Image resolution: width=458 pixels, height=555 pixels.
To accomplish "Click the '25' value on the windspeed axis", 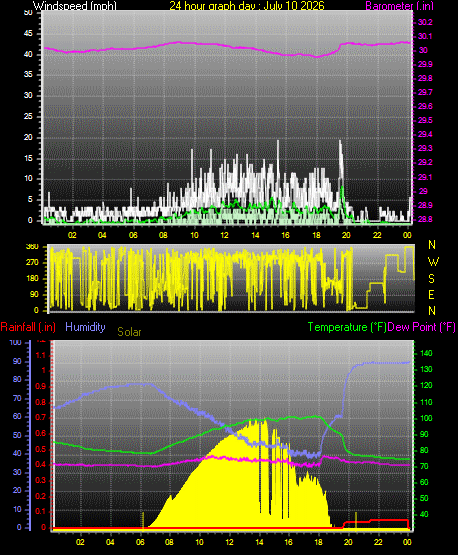I will pyautogui.click(x=28, y=116).
